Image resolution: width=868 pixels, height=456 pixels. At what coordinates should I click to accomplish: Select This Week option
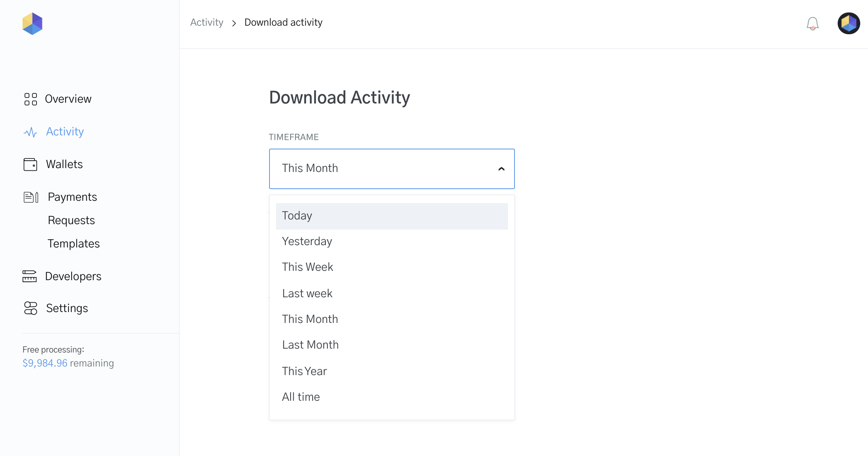tap(392, 267)
